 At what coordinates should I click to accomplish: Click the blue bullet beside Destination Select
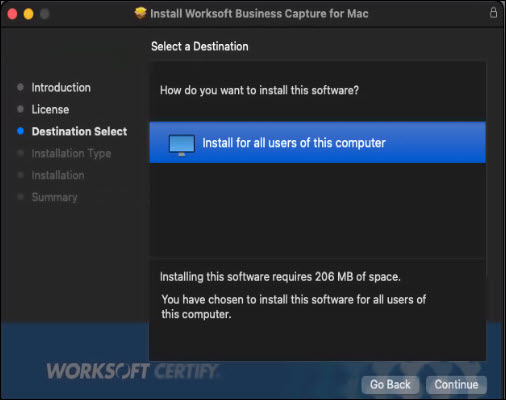tap(20, 131)
